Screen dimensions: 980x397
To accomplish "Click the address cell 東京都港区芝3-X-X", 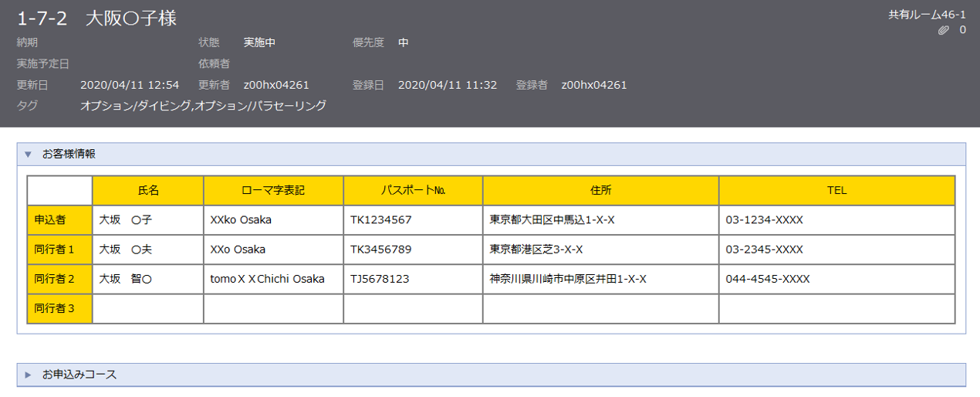I will tap(536, 249).
